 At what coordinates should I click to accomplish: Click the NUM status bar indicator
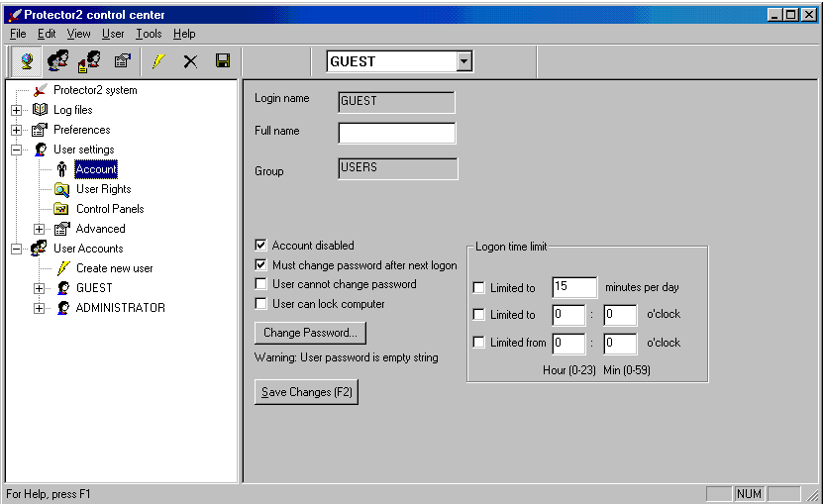click(x=749, y=494)
